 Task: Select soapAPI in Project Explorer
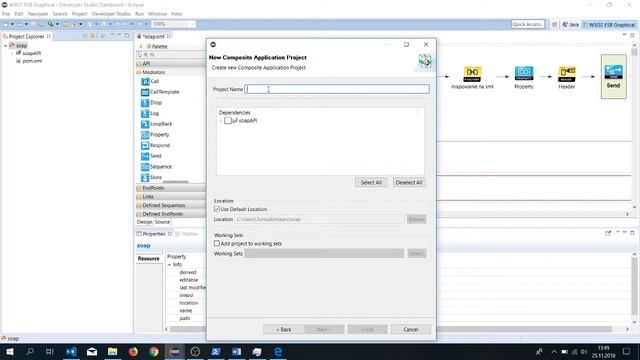[28, 53]
